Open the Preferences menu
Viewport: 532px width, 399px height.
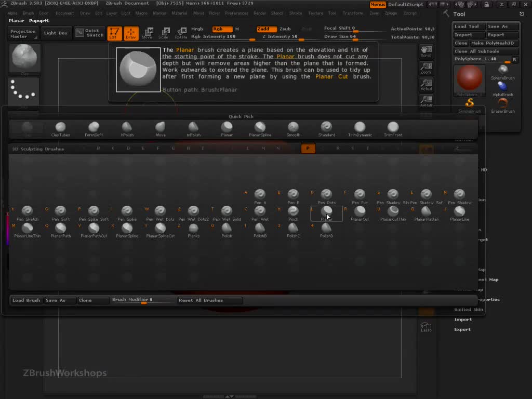[236, 13]
